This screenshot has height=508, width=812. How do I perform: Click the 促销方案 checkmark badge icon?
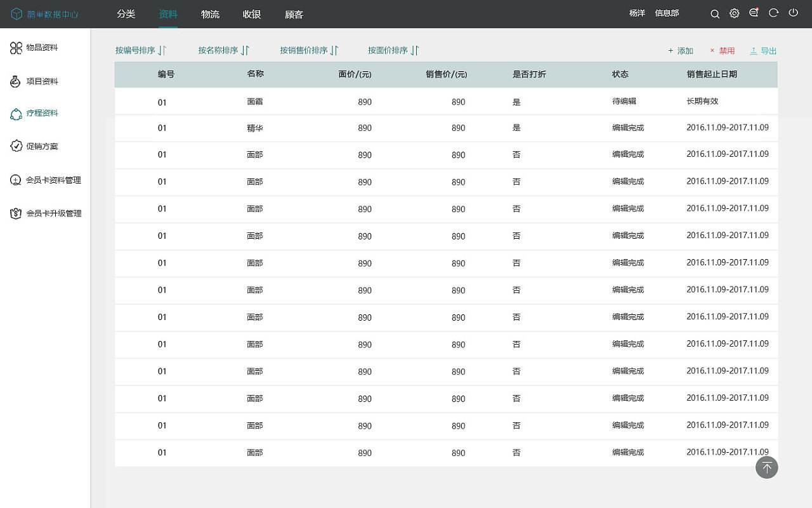pyautogui.click(x=16, y=146)
